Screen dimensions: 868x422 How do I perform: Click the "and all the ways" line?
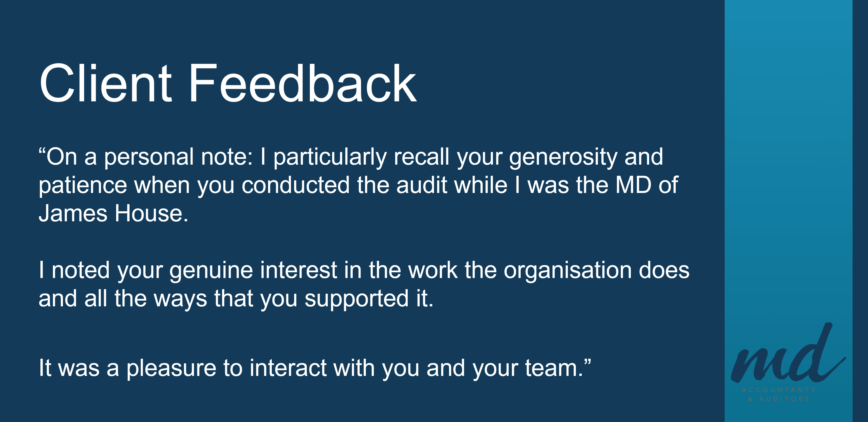pyautogui.click(x=236, y=299)
